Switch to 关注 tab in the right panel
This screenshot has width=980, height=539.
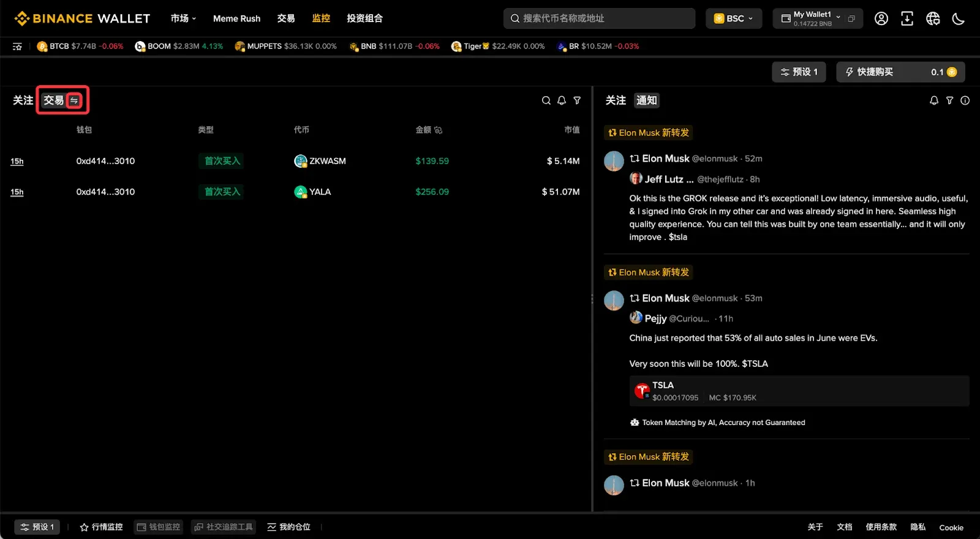coord(616,100)
